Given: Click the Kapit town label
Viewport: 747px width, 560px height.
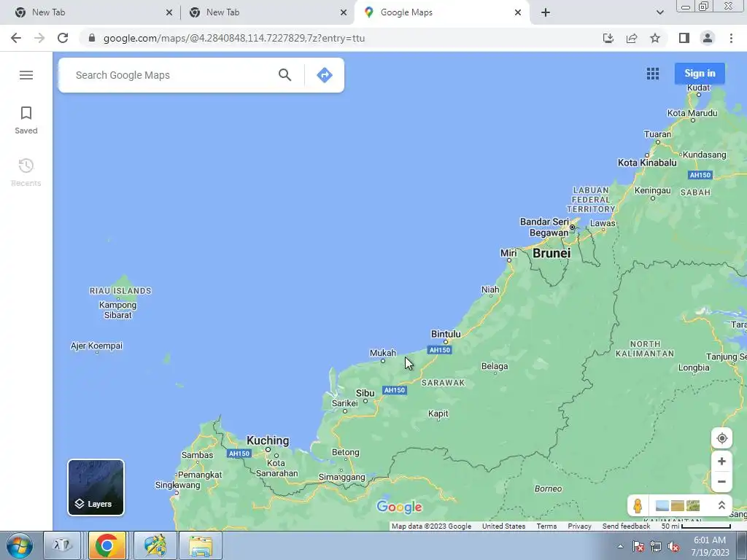Looking at the screenshot, I should point(438,413).
